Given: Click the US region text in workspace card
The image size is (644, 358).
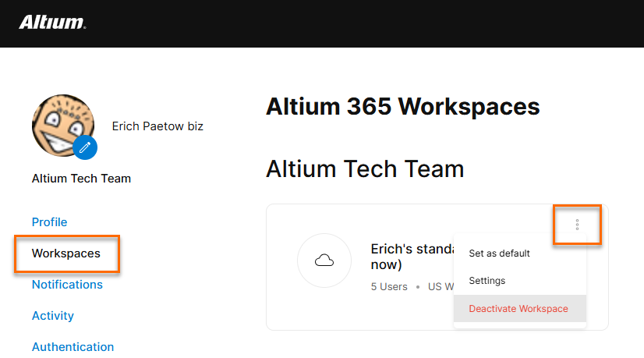Looking at the screenshot, I should point(441,286).
